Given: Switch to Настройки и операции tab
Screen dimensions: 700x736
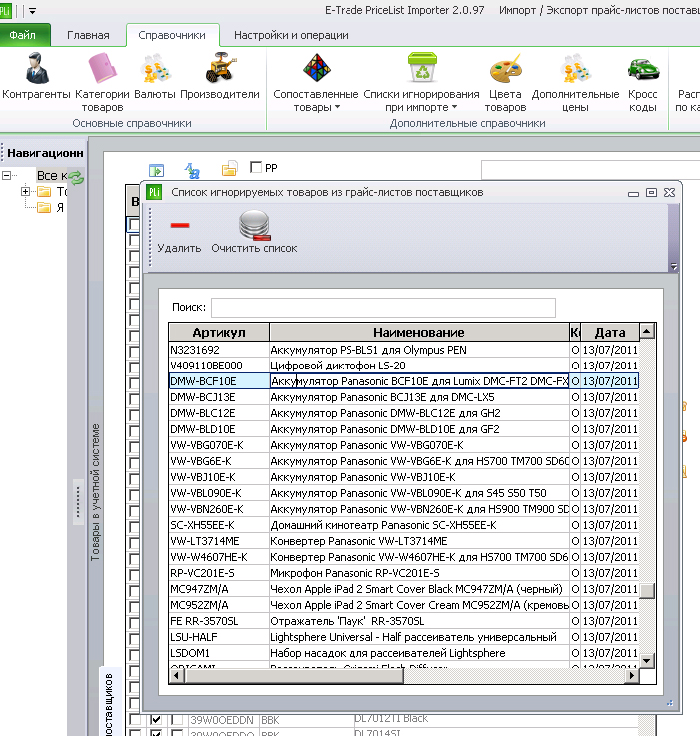Looking at the screenshot, I should pyautogui.click(x=291, y=35).
